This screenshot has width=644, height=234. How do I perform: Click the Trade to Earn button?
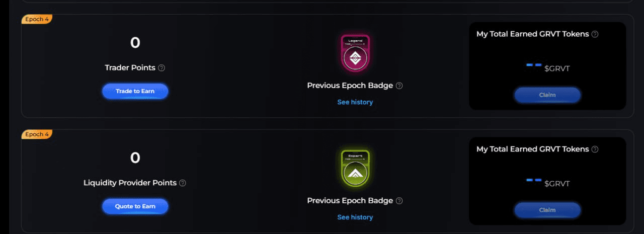tap(135, 91)
